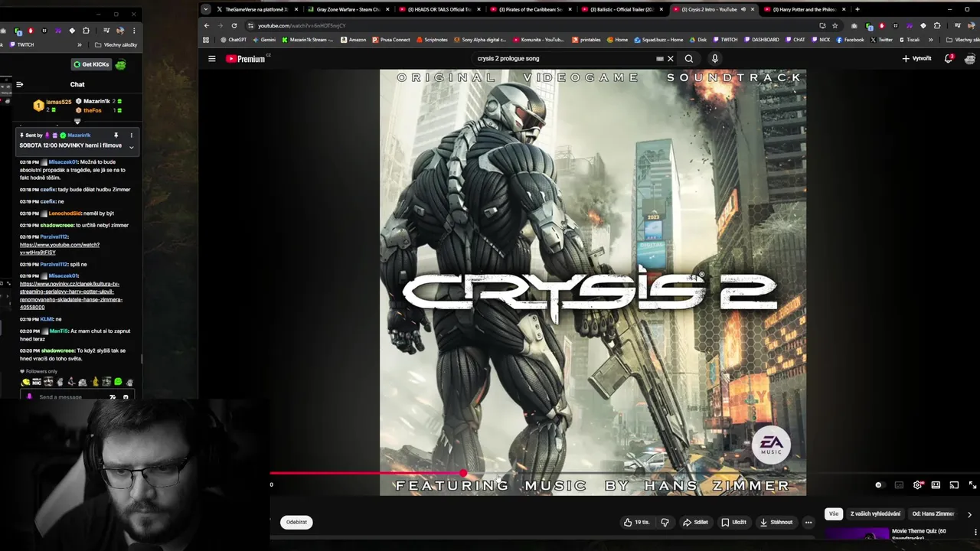The width and height of the screenshot is (980, 551).
Task: Open Facebook bookmark
Action: tap(850, 39)
